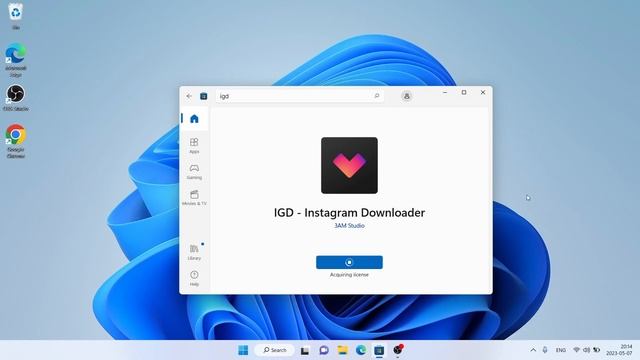Click the Microsoft Store taskbar icon

pyautogui.click(x=379, y=350)
